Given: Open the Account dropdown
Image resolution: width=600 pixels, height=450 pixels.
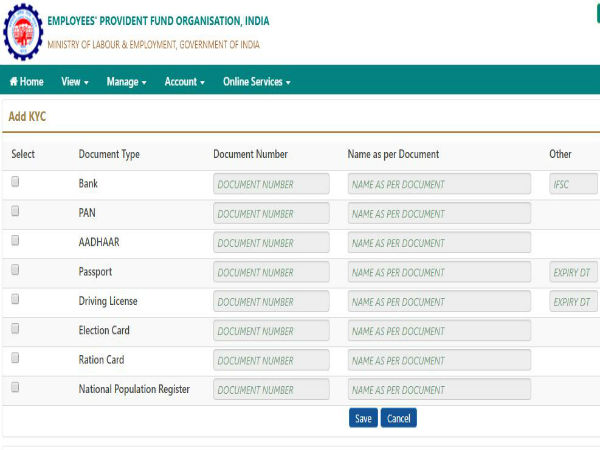Looking at the screenshot, I should [x=185, y=82].
